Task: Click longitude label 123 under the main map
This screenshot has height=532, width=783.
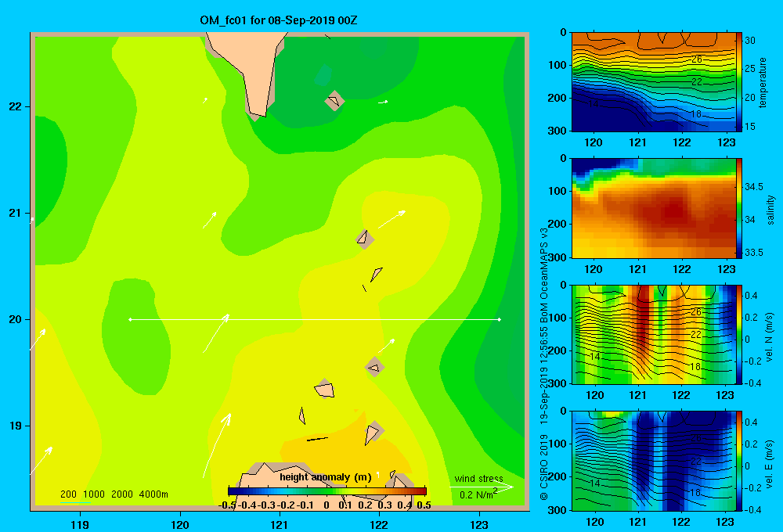Action: click(479, 524)
